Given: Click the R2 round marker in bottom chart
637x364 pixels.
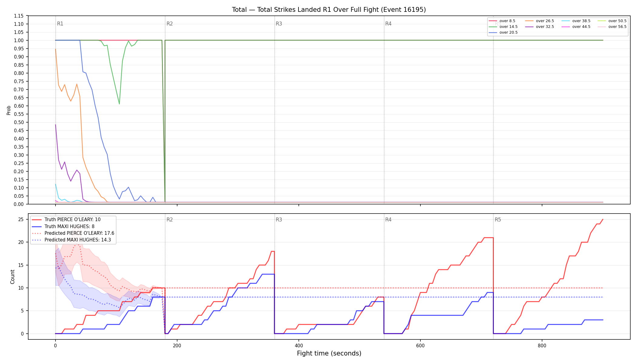Looking at the screenshot, I should click(x=170, y=220).
